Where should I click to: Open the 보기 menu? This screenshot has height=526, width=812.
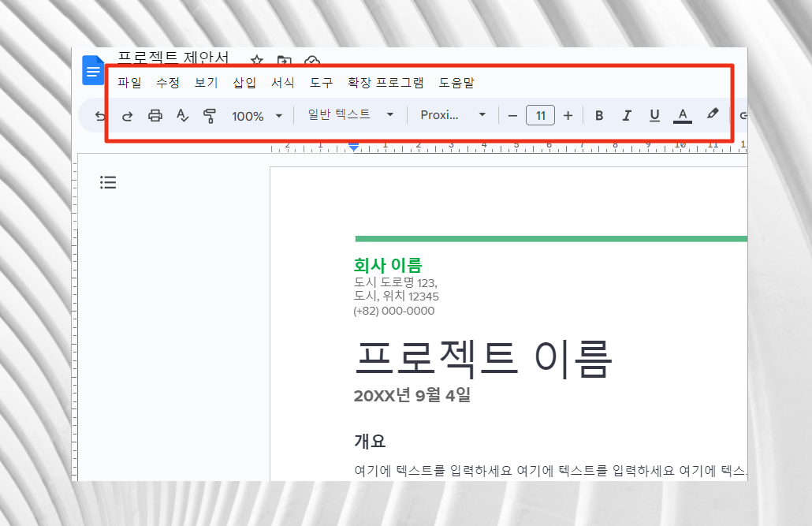coord(206,82)
